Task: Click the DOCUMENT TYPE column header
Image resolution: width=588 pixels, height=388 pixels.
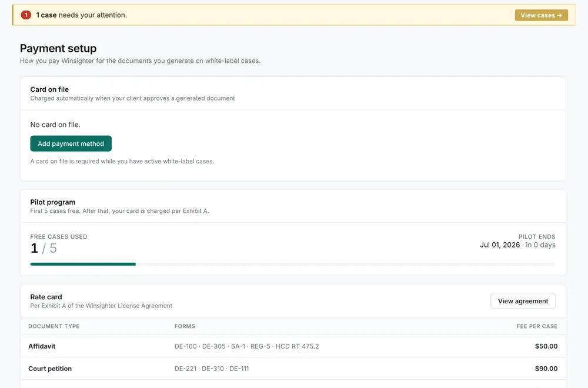Action: tap(54, 326)
